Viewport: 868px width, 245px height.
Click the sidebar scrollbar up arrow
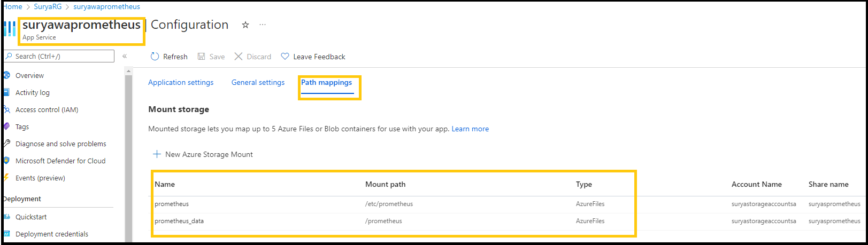tap(128, 71)
